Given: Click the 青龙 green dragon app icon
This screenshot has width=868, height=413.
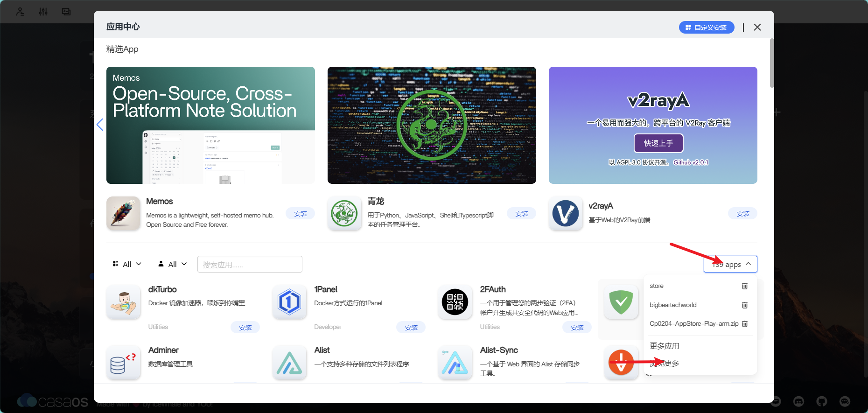Looking at the screenshot, I should 344,213.
